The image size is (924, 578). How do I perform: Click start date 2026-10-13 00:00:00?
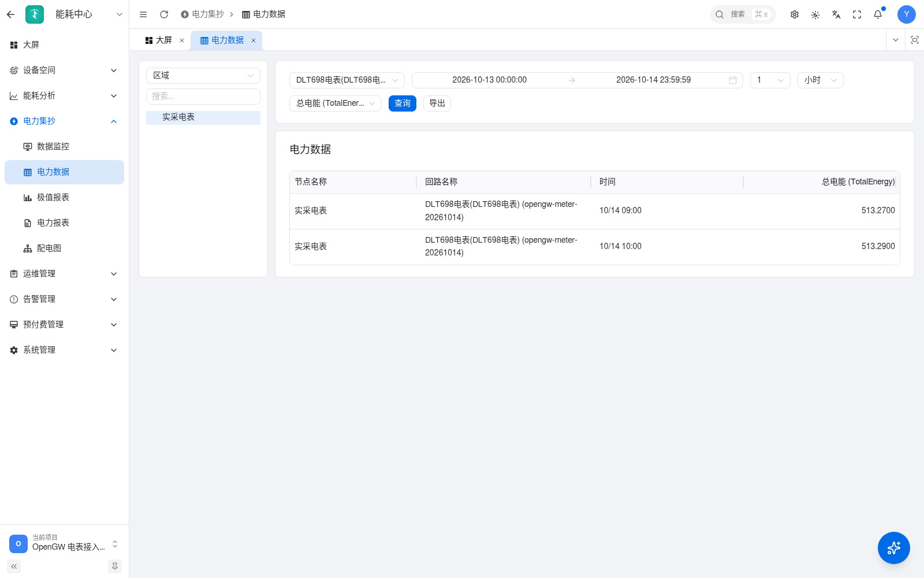click(x=490, y=80)
